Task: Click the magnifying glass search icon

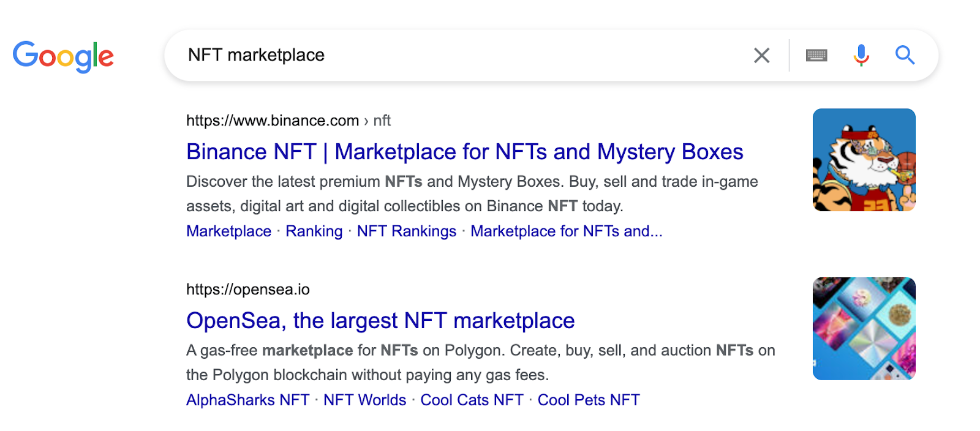Action: point(905,55)
